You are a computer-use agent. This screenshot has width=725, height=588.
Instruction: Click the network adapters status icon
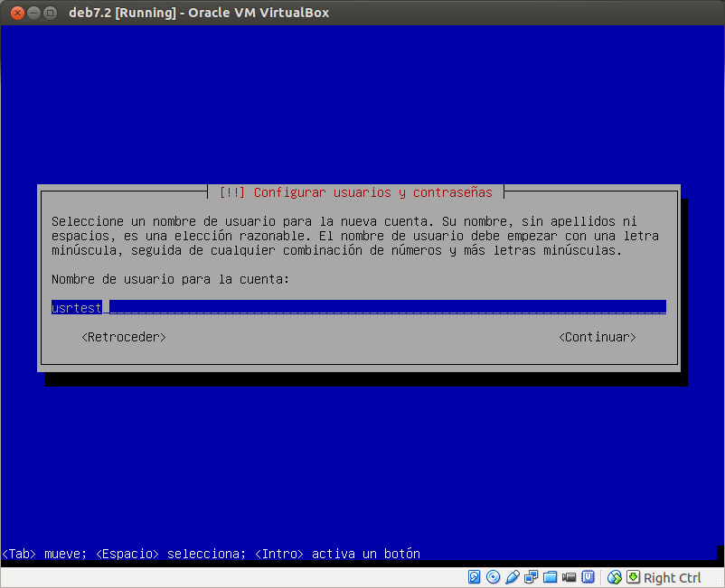point(532,576)
